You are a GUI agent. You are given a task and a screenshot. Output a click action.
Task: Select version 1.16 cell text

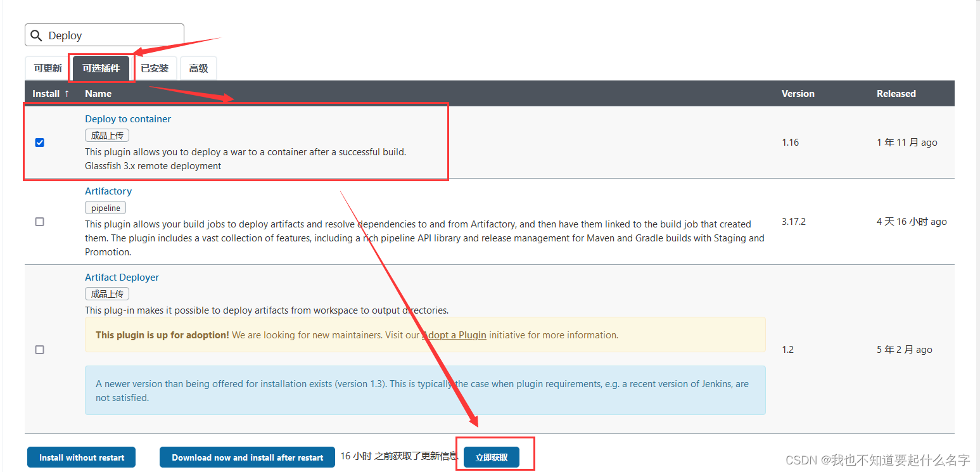[x=790, y=143]
